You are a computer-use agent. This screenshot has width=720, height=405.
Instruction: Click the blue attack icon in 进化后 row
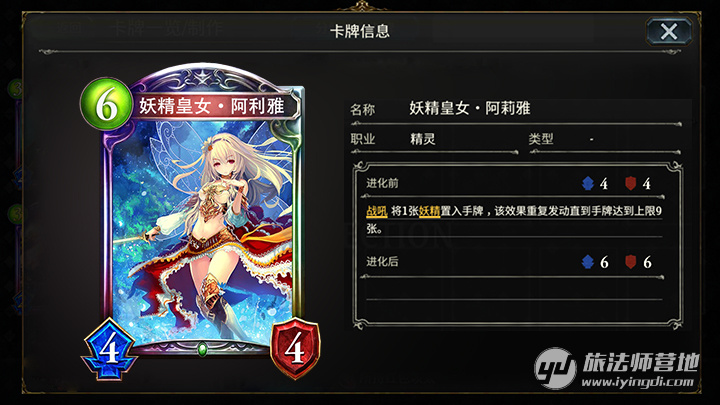pos(588,262)
